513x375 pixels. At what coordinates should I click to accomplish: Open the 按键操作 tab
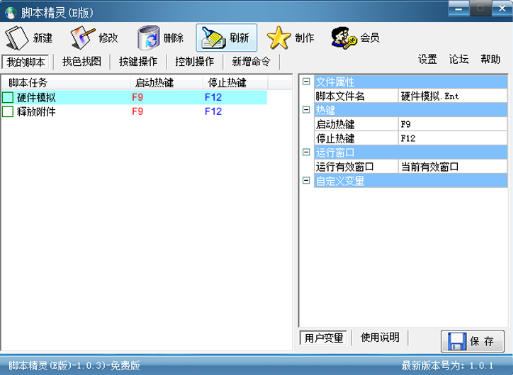[x=138, y=62]
